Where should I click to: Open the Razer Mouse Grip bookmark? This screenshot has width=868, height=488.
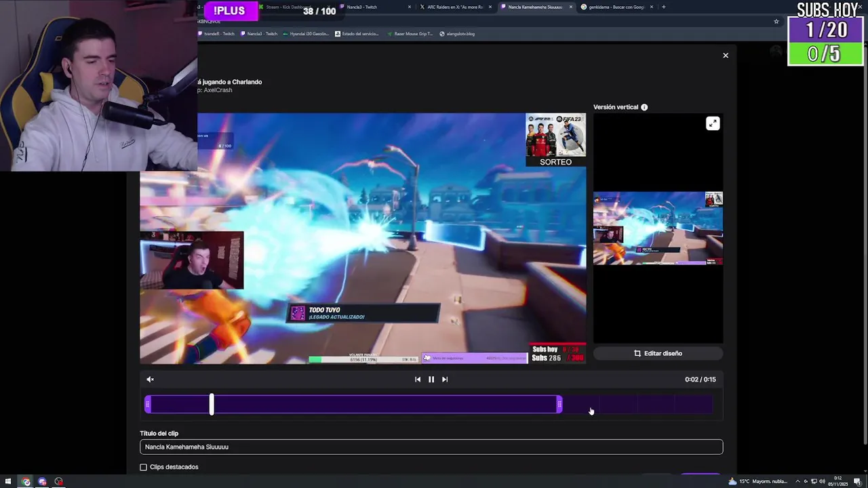[x=410, y=34]
